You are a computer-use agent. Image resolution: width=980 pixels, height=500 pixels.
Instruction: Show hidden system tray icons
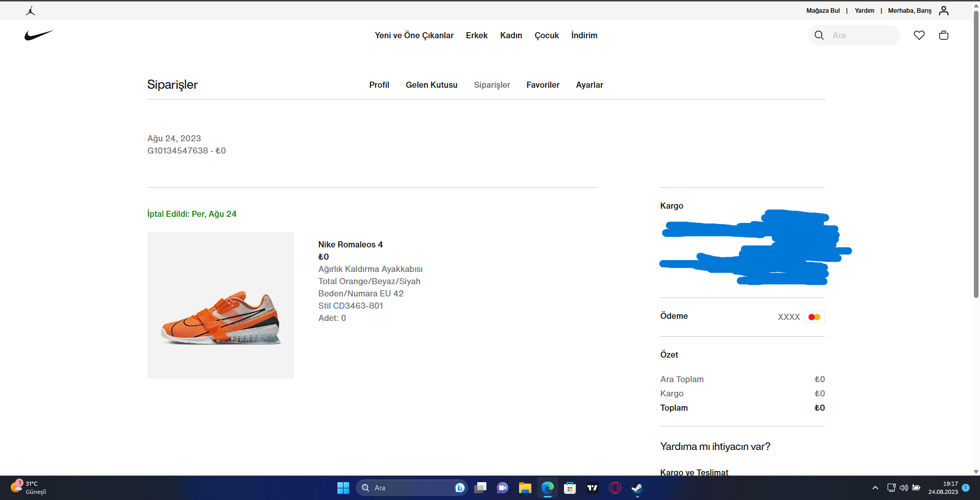point(875,488)
